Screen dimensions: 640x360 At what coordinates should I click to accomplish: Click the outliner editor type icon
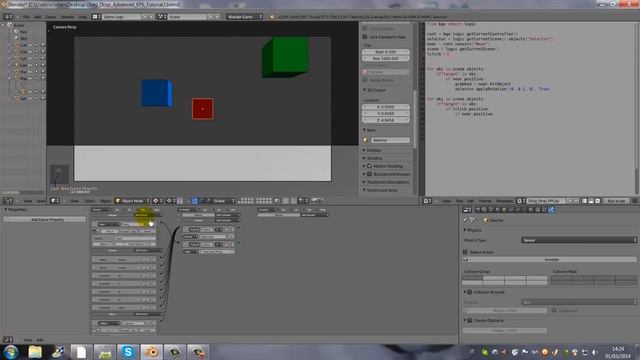pos(7,200)
